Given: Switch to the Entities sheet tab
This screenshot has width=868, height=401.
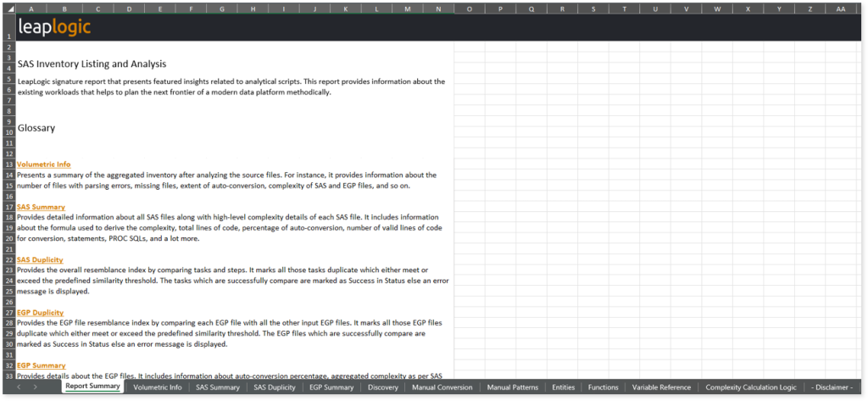Looking at the screenshot, I should coord(563,387).
